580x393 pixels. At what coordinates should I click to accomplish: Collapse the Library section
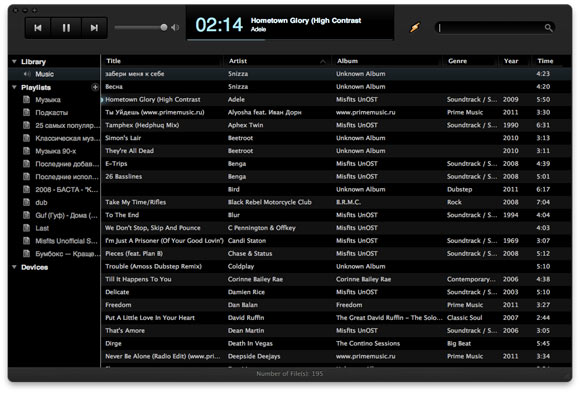point(14,61)
